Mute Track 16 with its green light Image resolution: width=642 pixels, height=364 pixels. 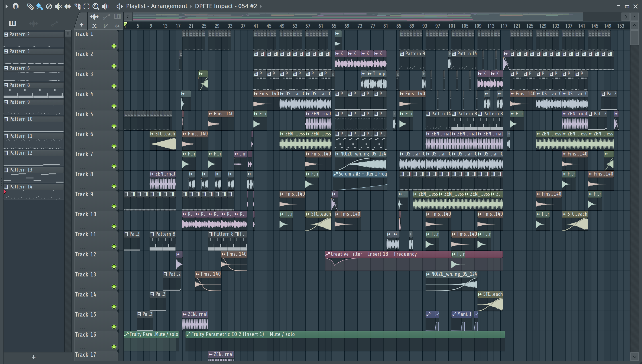coord(114,347)
